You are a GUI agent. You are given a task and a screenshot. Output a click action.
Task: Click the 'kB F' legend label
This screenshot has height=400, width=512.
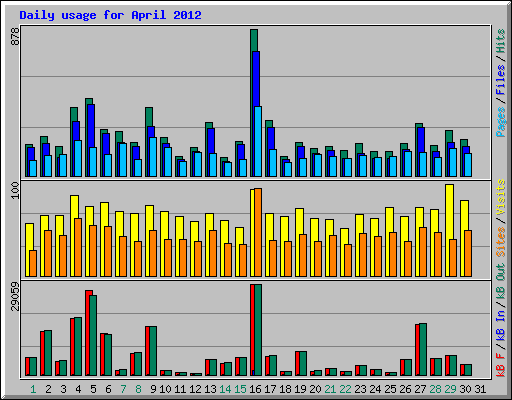[501, 365]
